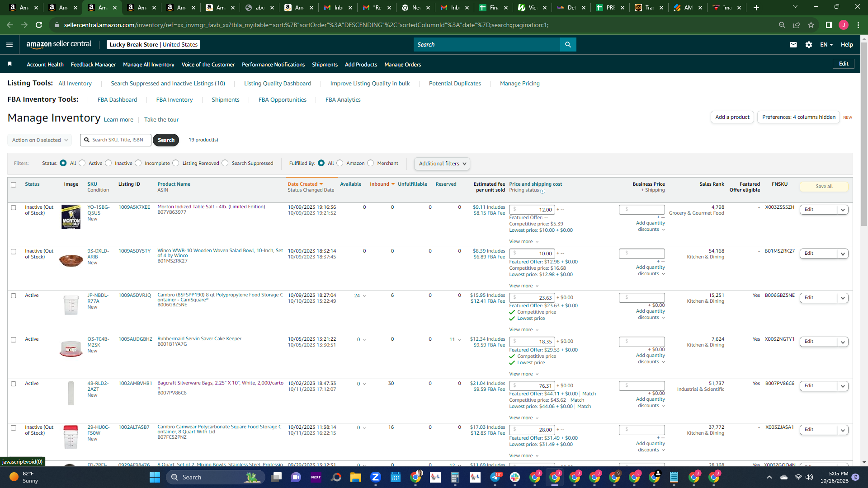
Task: Open the Listing Quality Dashboard link
Action: [x=278, y=83]
